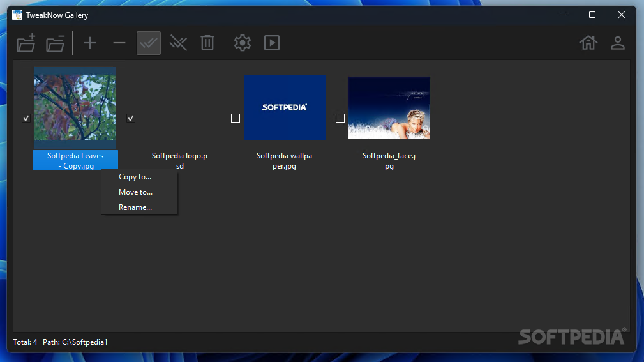Viewport: 644px width, 362px height.
Task: Choose Rename... in context menu
Action: [x=139, y=207]
